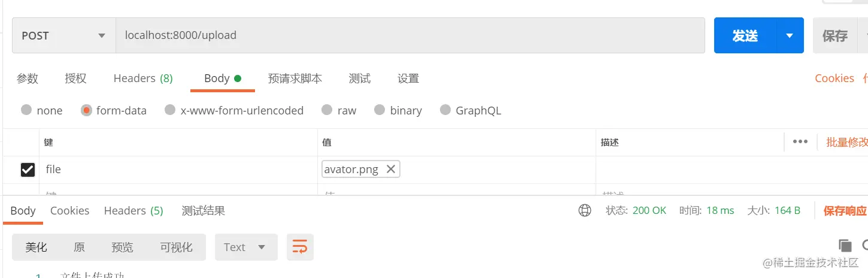Click the request URL input field
The height and width of the screenshot is (278, 868).
pyautogui.click(x=409, y=36)
